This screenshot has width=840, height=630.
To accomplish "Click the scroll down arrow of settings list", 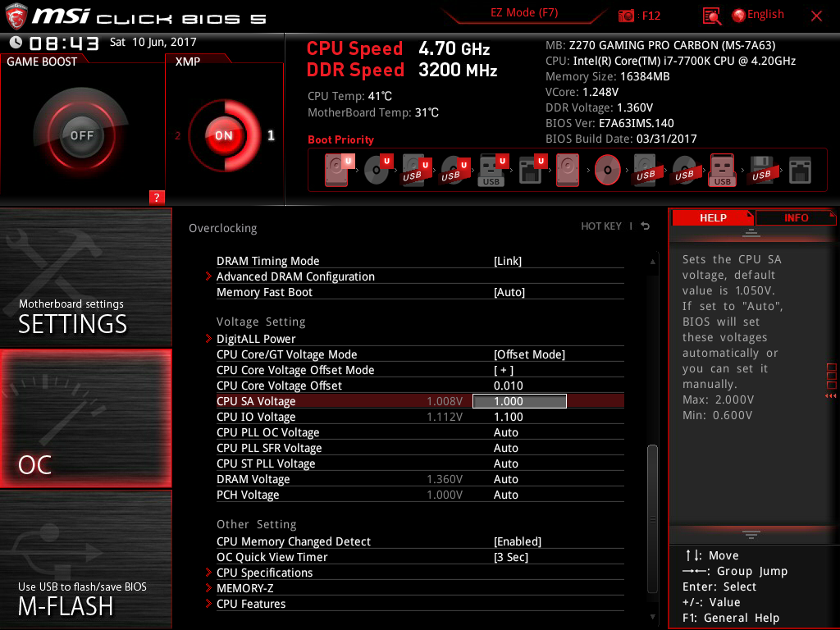I will [x=652, y=617].
